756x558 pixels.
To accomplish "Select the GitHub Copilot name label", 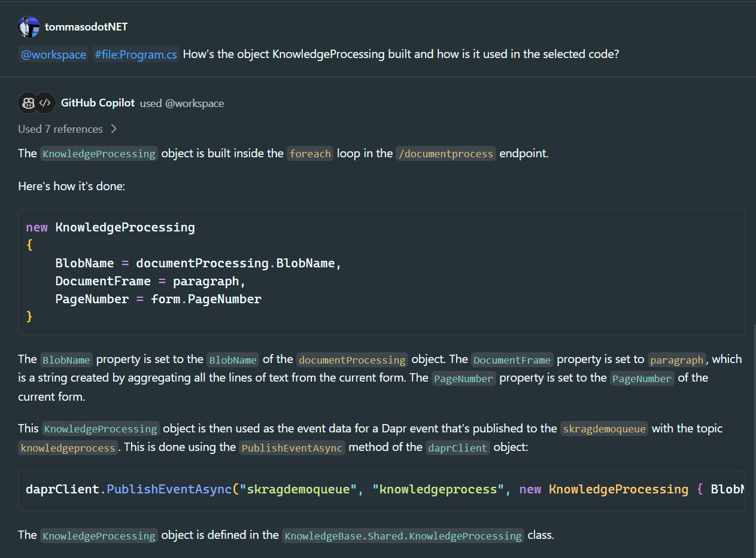I will coord(98,102).
